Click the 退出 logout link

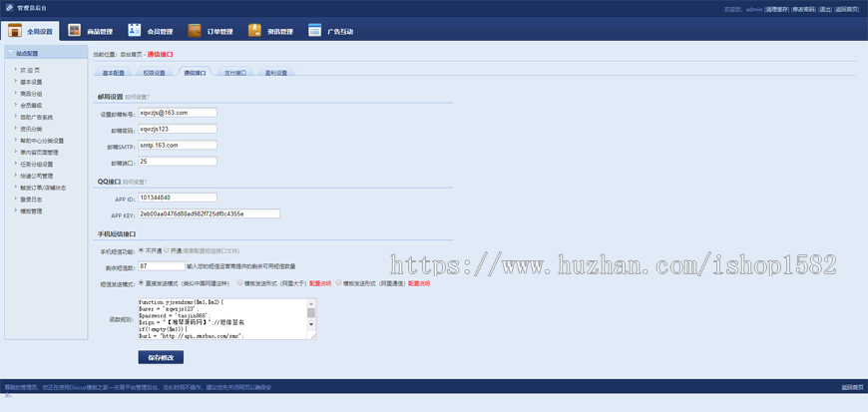[825, 9]
